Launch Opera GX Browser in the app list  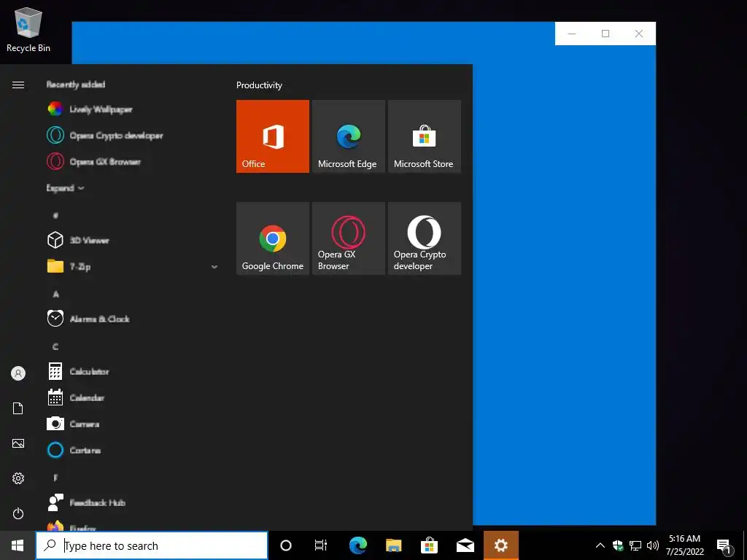133,161
